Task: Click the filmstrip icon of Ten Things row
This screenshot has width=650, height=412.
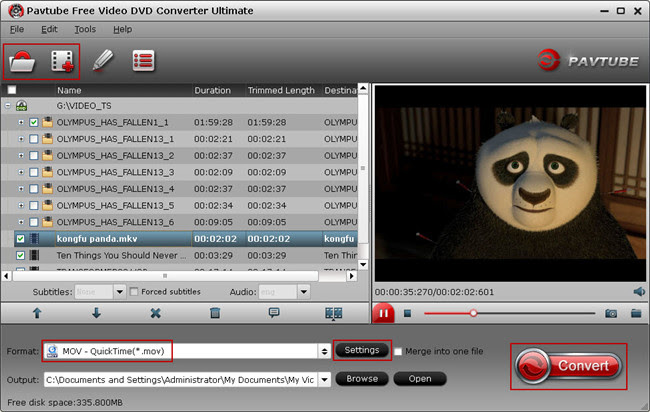Action: [34, 255]
